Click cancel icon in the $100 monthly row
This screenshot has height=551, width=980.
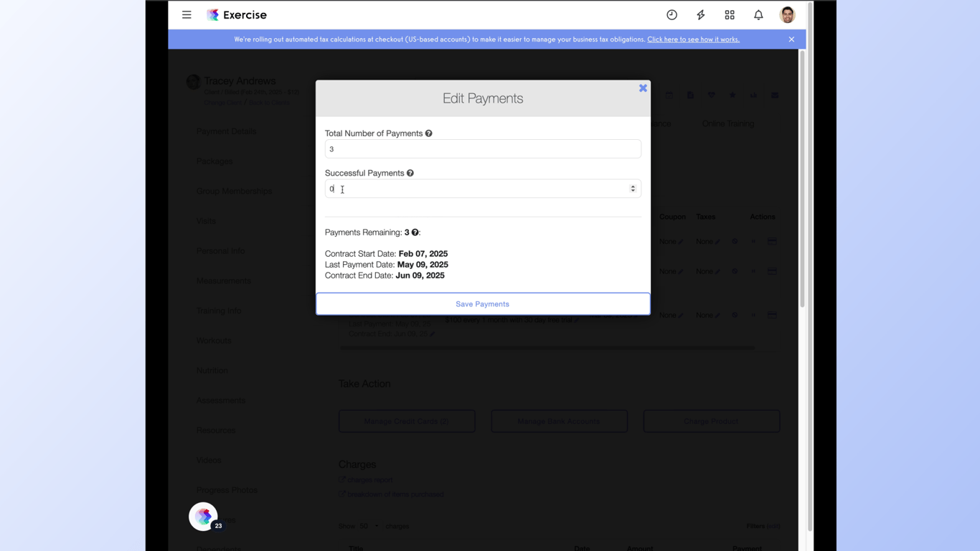point(735,315)
